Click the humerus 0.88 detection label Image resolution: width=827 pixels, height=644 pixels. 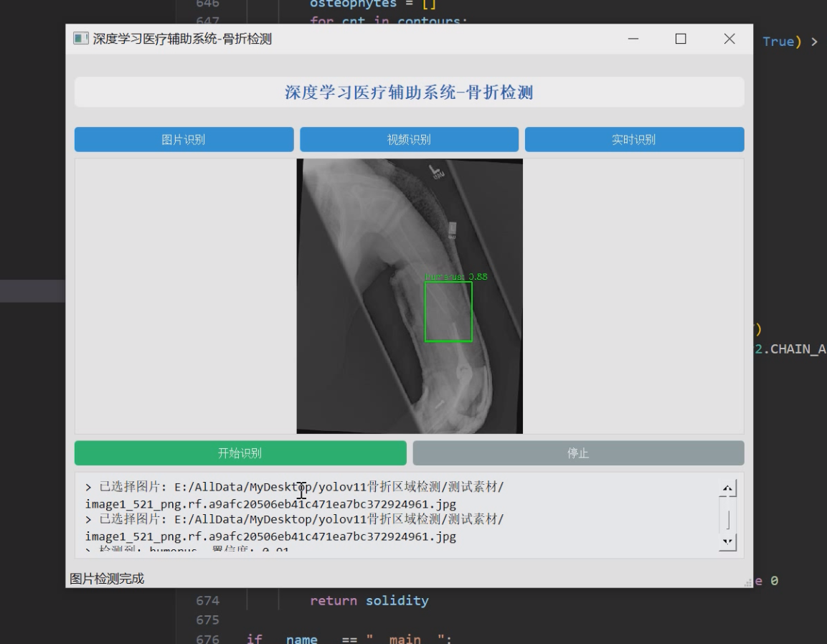[x=456, y=276]
